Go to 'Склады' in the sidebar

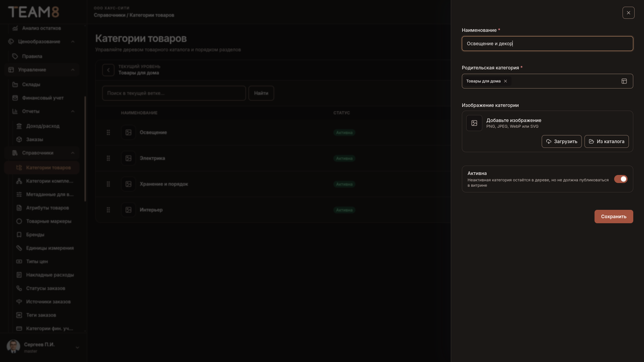[x=31, y=84]
